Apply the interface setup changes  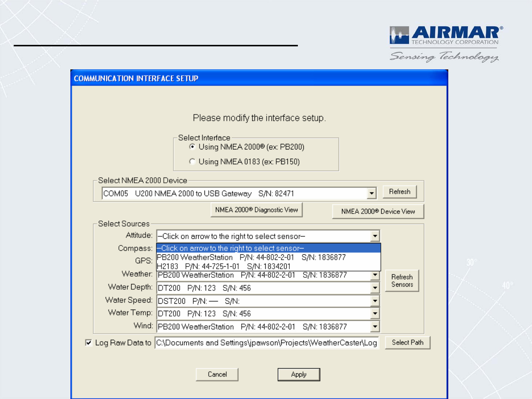[299, 375]
